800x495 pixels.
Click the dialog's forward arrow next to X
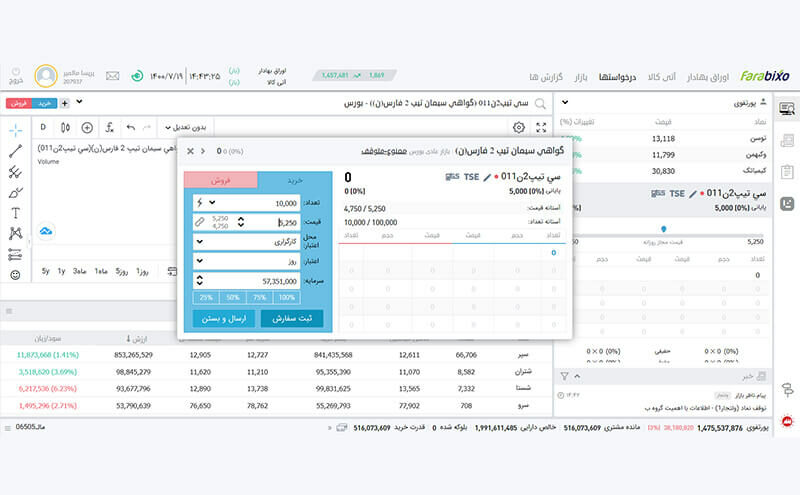(203, 151)
